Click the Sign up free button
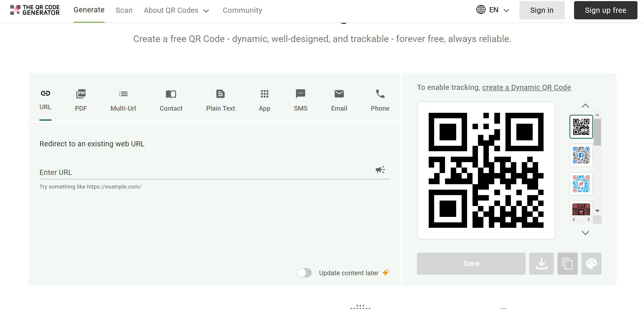 point(605,10)
